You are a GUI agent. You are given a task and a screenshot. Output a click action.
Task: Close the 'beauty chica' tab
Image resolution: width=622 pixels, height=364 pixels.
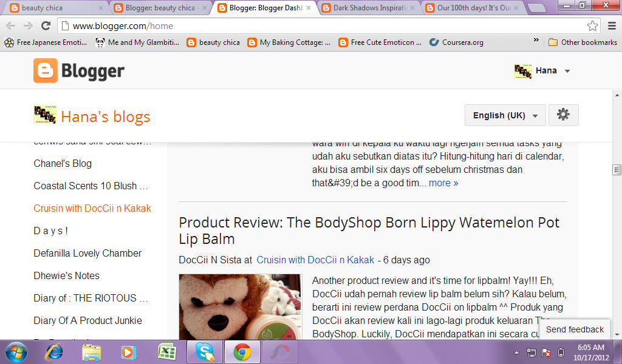click(x=101, y=8)
